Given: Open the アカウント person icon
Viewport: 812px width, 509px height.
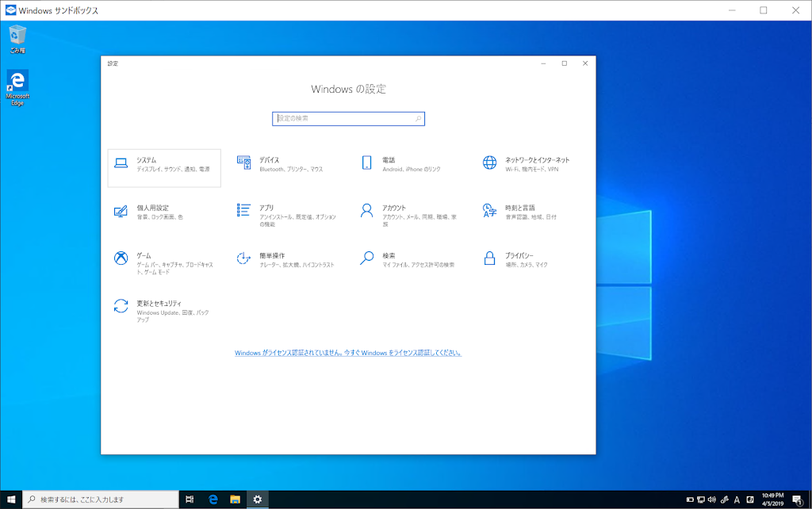Looking at the screenshot, I should [x=366, y=210].
